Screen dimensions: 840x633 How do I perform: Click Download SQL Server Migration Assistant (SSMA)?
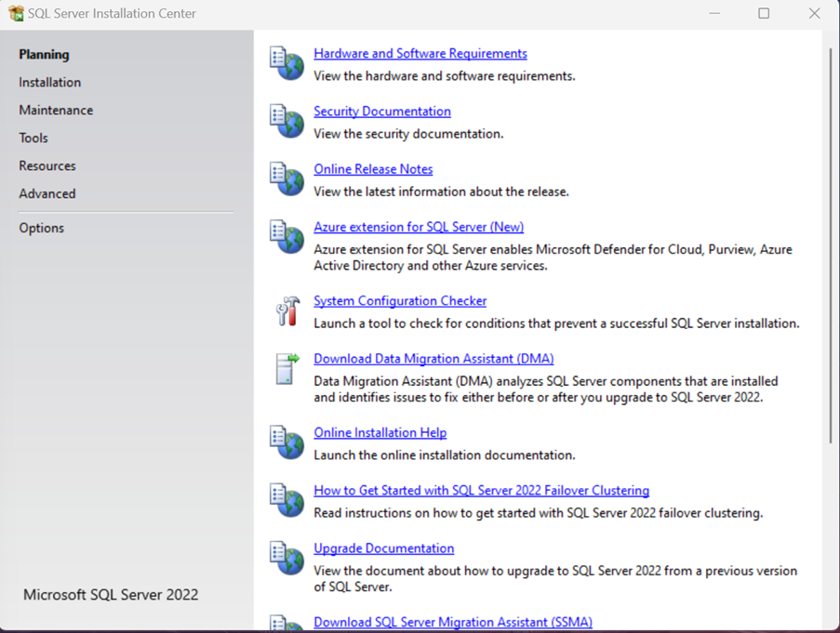tap(452, 623)
